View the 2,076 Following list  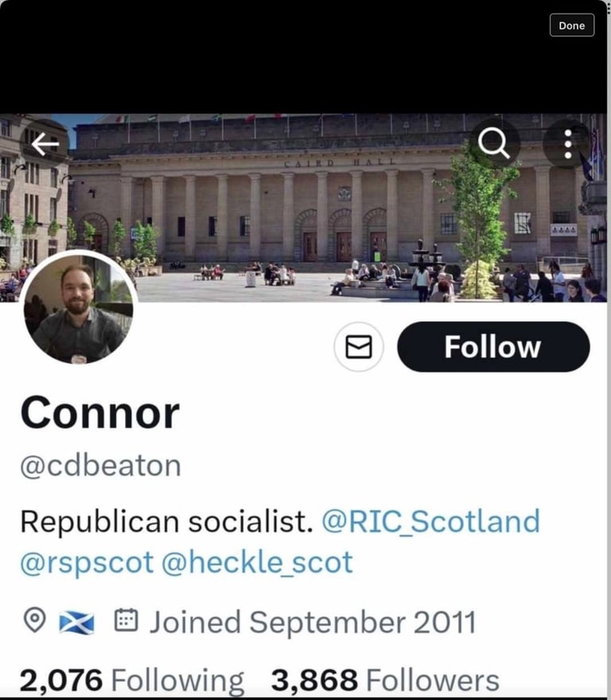click(131, 681)
